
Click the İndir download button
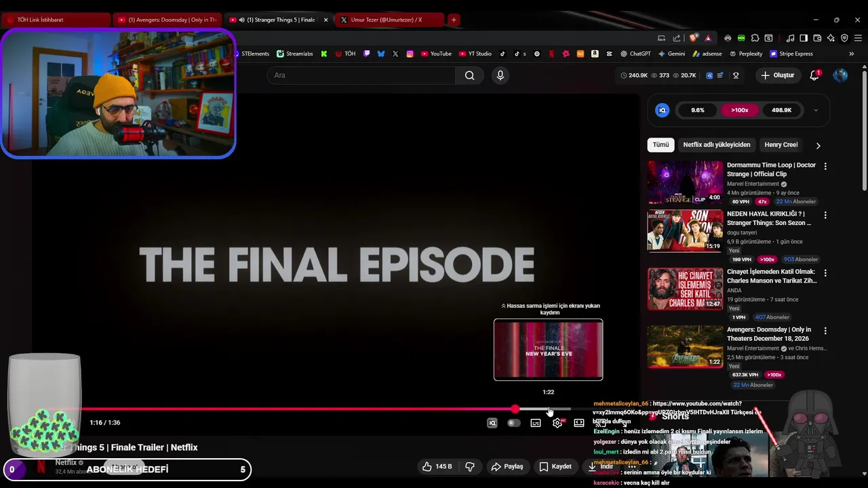pyautogui.click(x=601, y=466)
